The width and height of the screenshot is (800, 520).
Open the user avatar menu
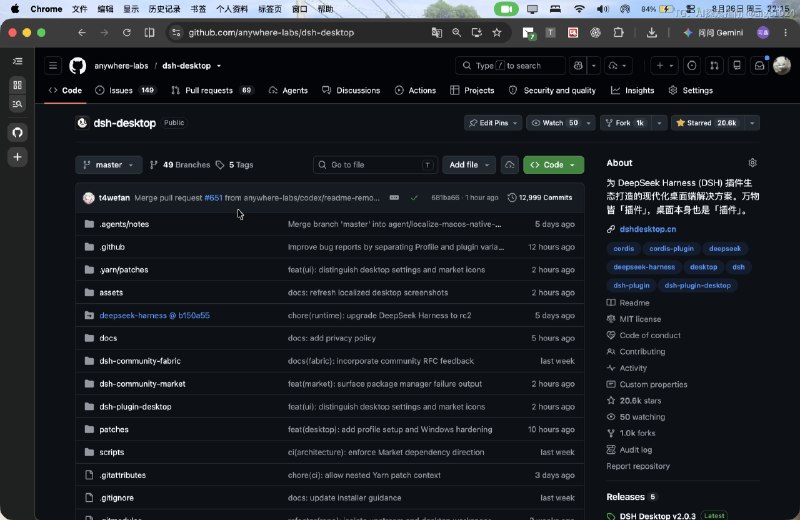pos(782,65)
